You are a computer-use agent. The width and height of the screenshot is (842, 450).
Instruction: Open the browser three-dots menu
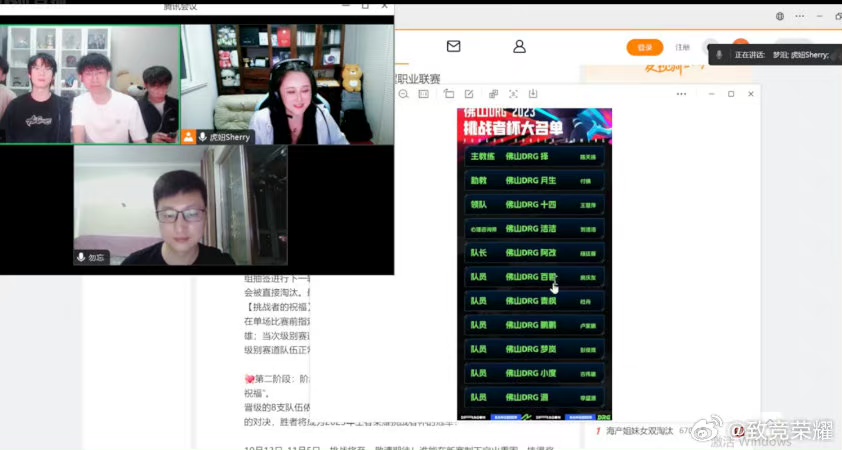click(x=800, y=16)
